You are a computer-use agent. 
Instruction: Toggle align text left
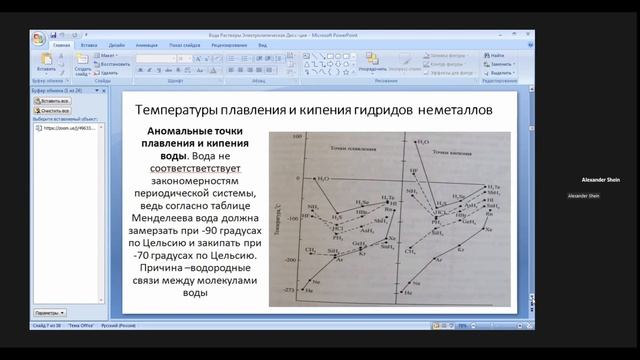tap(231, 70)
